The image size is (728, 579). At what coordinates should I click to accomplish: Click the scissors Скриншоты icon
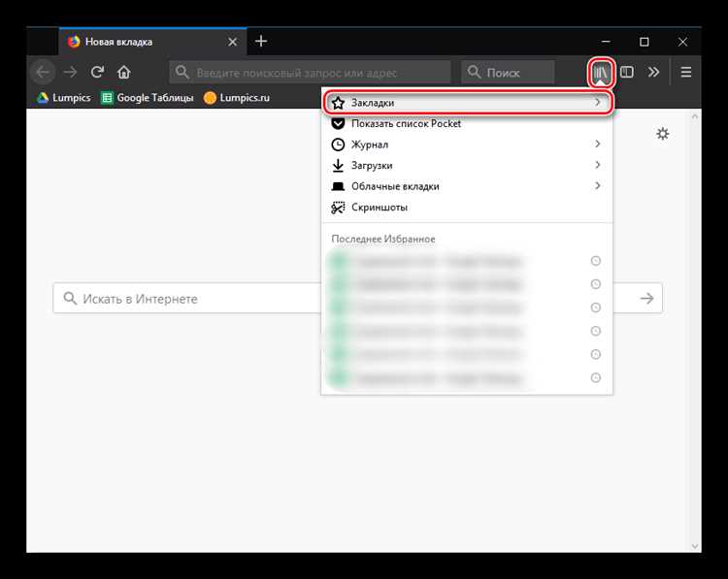tap(338, 208)
